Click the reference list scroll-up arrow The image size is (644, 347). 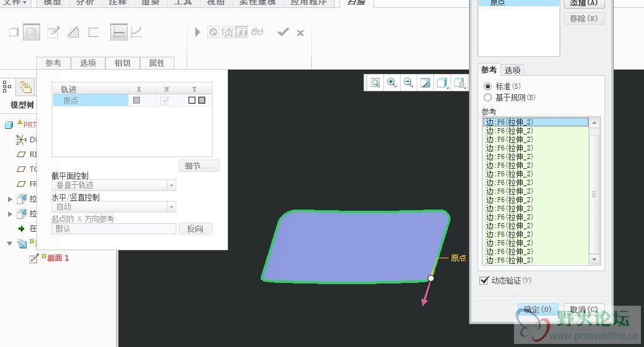coord(594,123)
